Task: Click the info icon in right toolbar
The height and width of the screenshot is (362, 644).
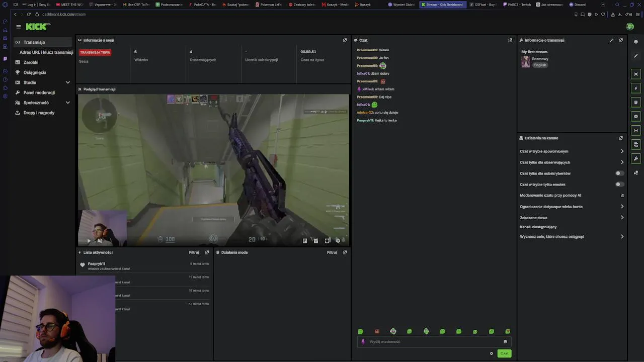Action: [636, 42]
